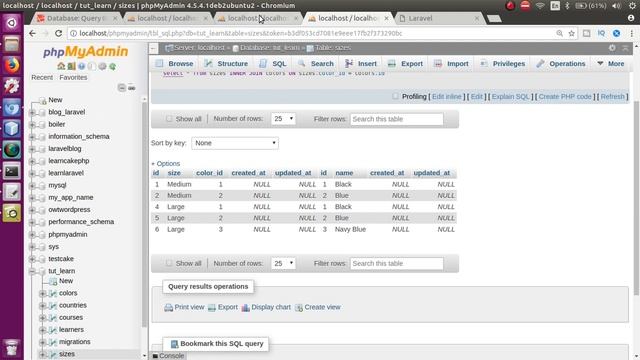Expand the Options link above the table

point(166,164)
